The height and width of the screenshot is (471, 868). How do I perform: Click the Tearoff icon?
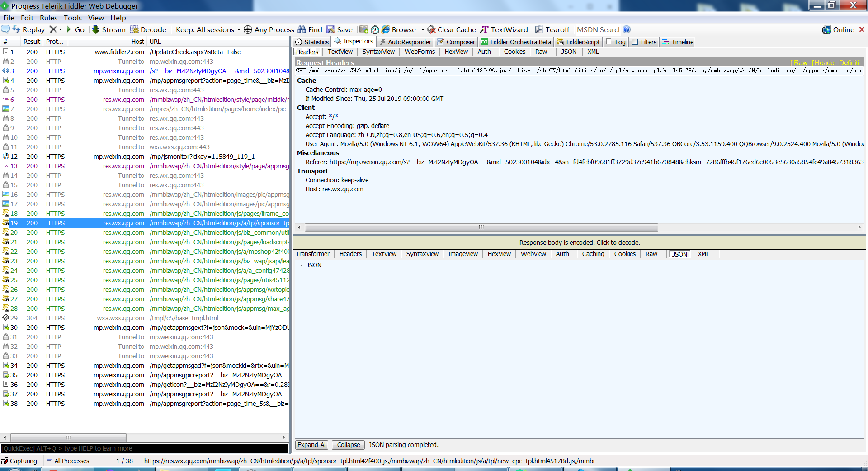tap(539, 29)
